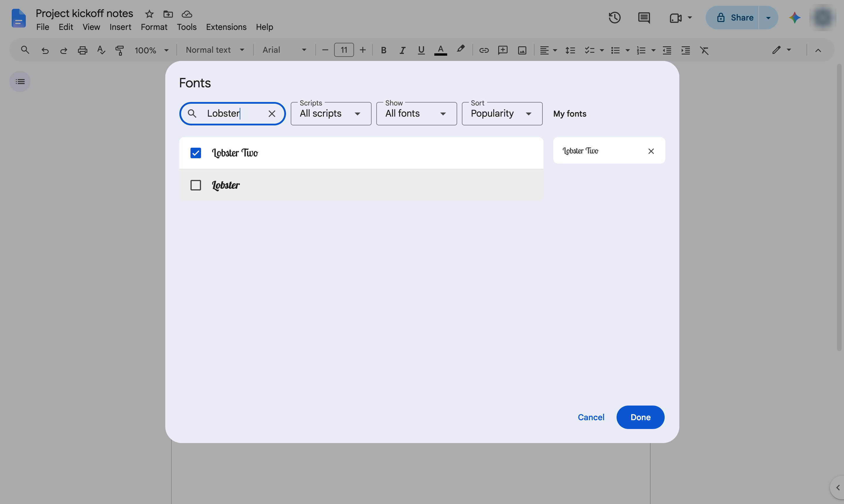Click Cancel in Fonts dialog
The image size is (844, 504).
point(591,417)
